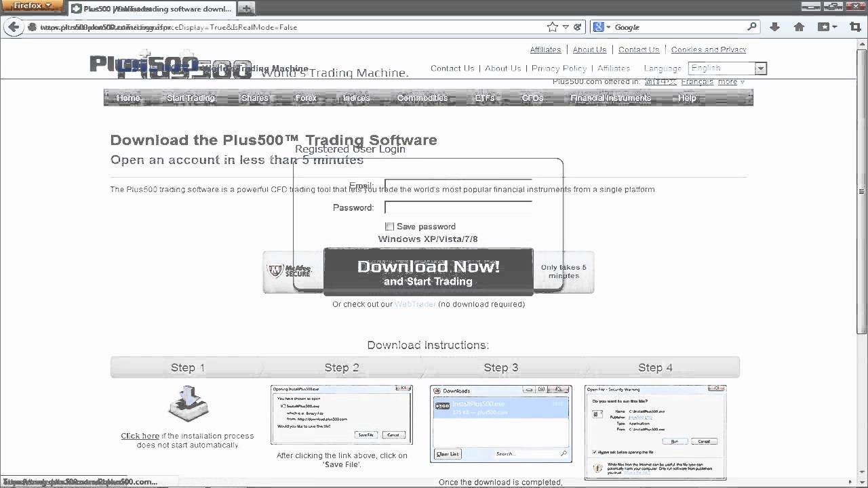868x488 pixels.
Task: Open the ETFs navigation item
Action: [x=485, y=98]
